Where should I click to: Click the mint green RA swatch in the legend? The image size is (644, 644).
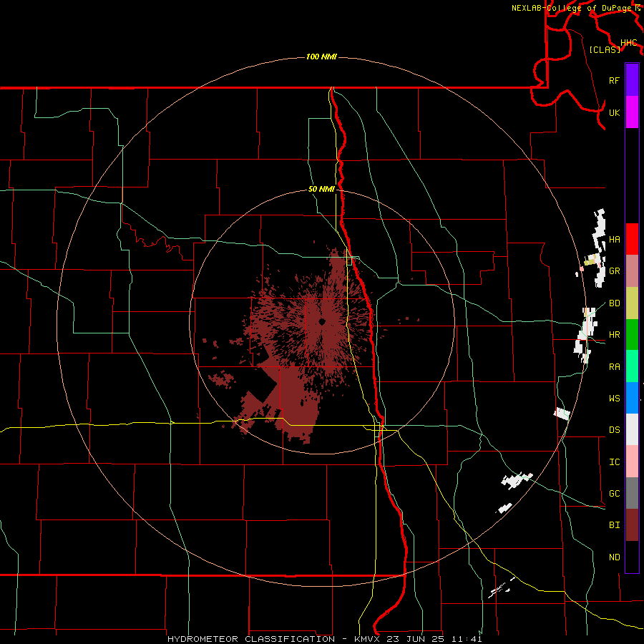(632, 366)
